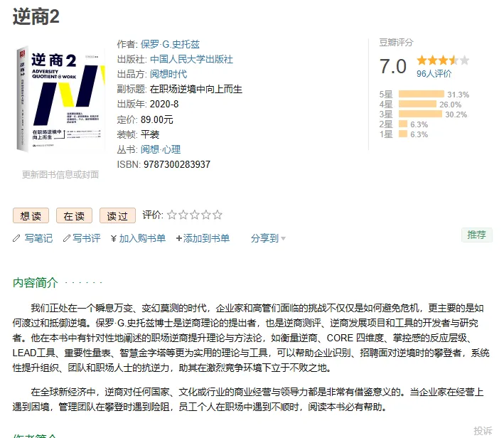This screenshot has width=504, height=438.
Task: Click the 7.0 rating score
Action: tap(393, 66)
